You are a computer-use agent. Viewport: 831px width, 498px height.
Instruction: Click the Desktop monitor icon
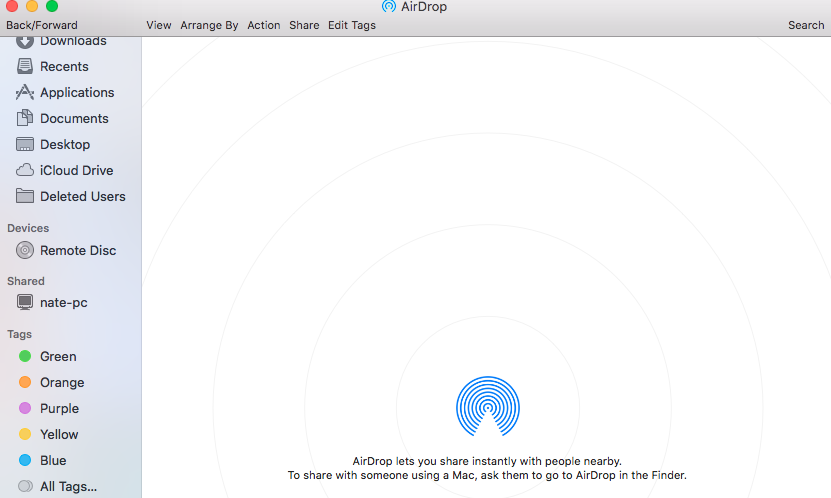click(24, 144)
